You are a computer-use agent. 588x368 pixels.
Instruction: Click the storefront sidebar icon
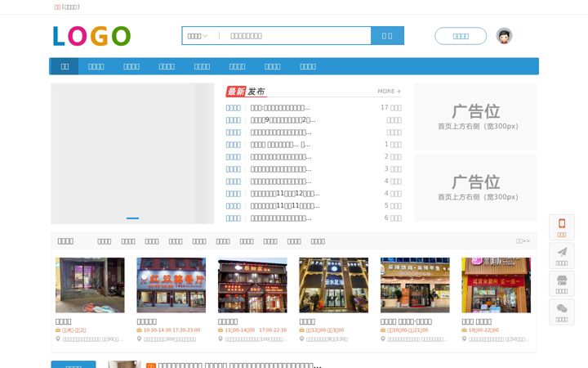tap(562, 280)
